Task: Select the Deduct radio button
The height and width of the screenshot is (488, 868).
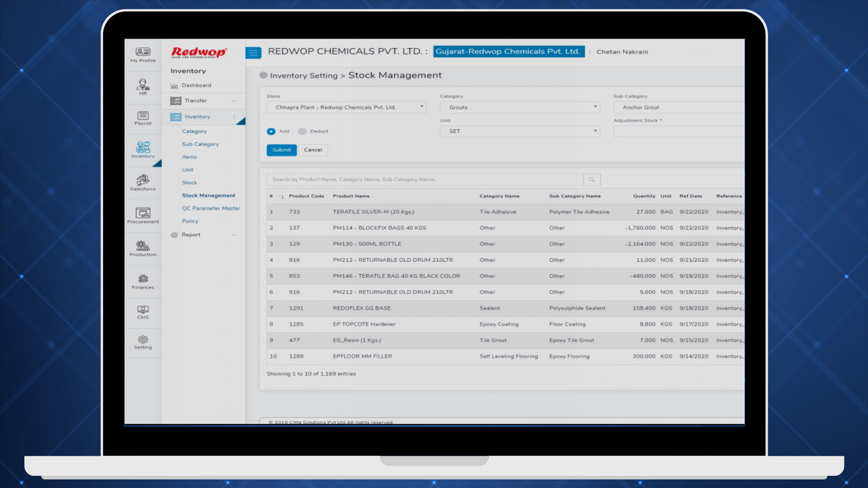Action: click(302, 131)
